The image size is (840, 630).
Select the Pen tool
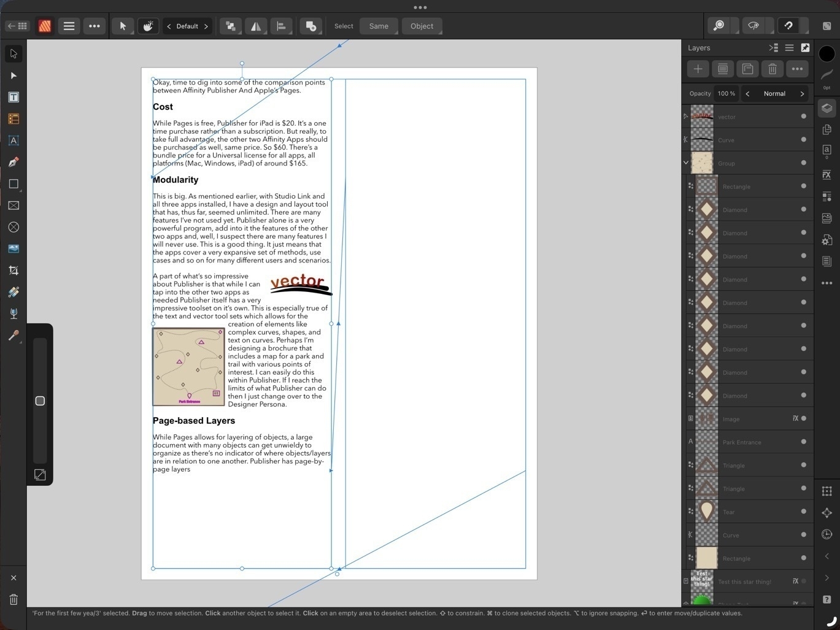coord(13,162)
